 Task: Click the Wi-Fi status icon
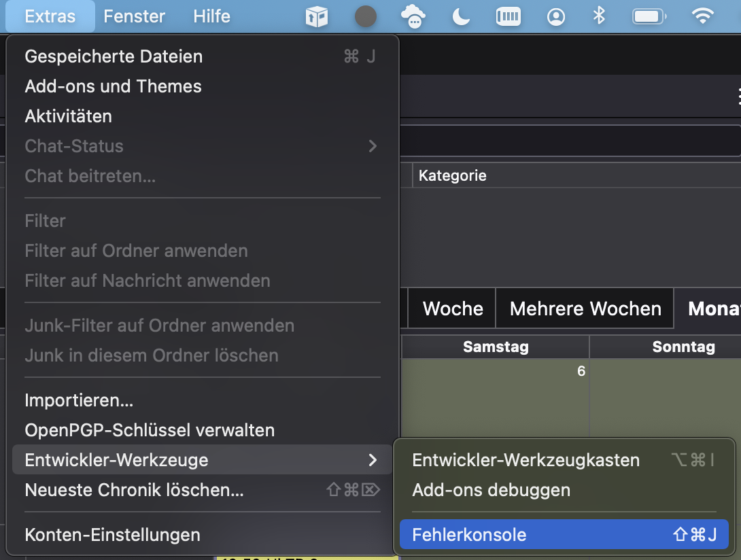702,16
